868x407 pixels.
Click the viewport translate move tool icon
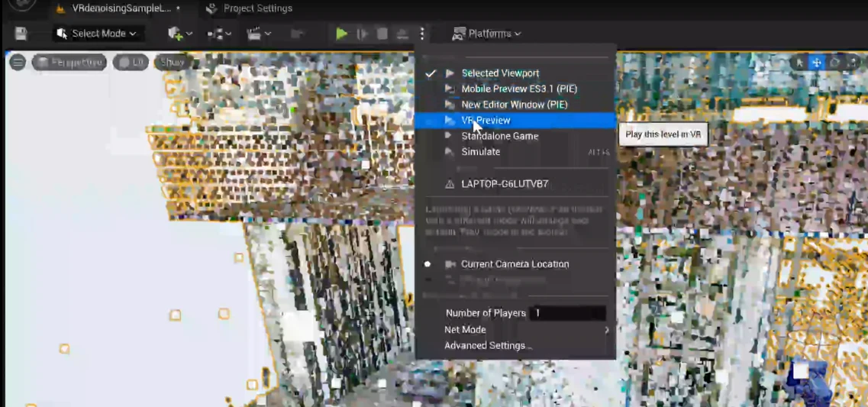click(817, 63)
